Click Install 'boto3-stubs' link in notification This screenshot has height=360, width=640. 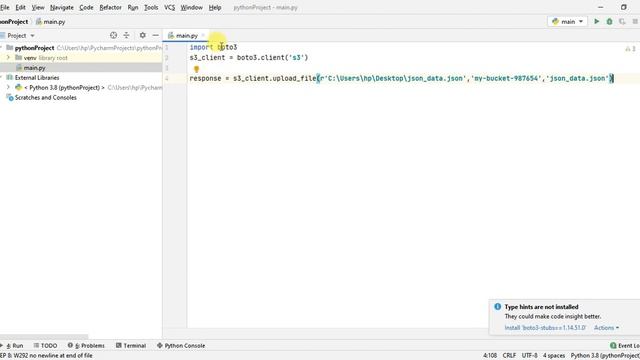(x=545, y=328)
